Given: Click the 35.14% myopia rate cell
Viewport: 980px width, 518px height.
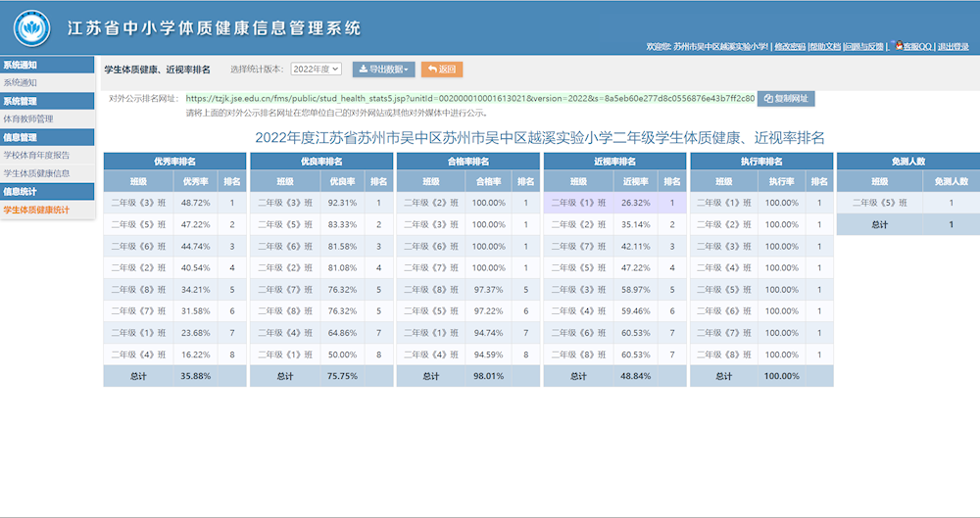Looking at the screenshot, I should click(636, 224).
